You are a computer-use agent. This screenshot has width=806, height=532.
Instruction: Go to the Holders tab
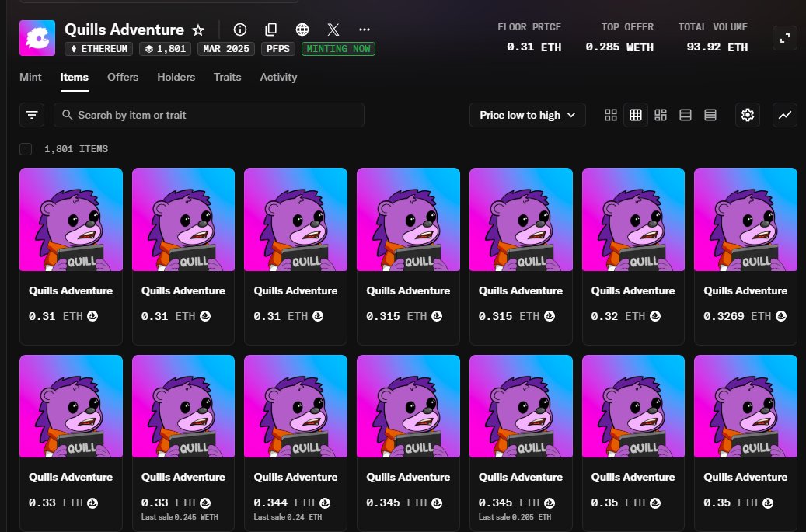point(176,77)
